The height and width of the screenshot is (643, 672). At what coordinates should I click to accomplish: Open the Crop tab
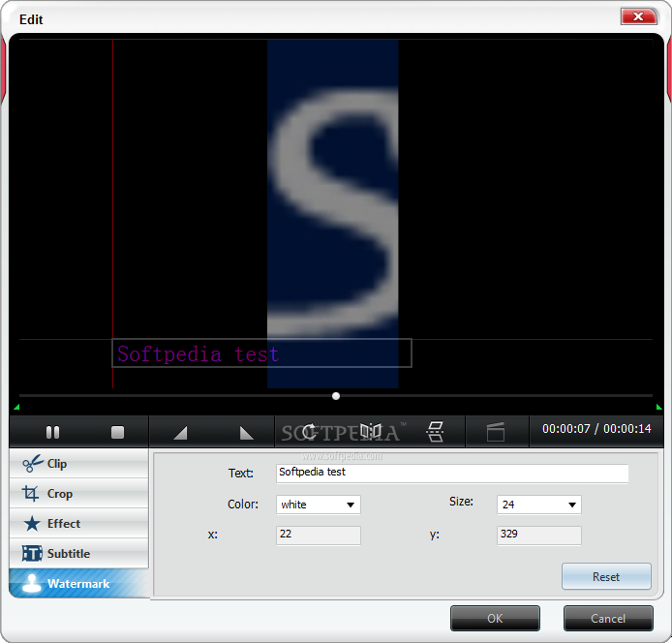click(78, 494)
